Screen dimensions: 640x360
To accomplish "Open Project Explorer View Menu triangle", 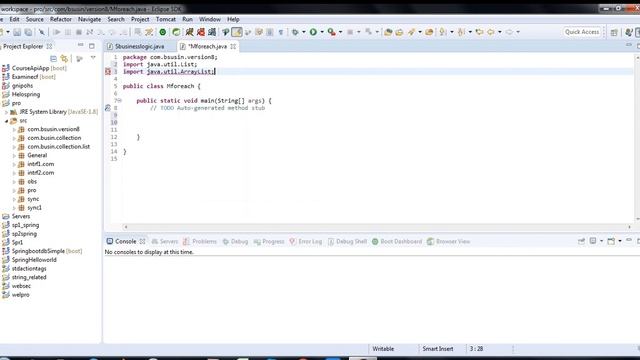I will tap(93, 58).
